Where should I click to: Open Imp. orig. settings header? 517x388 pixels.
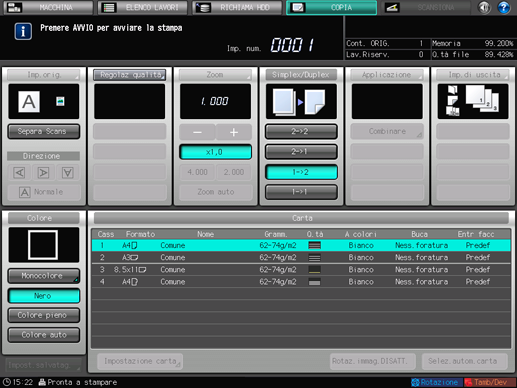coord(44,75)
